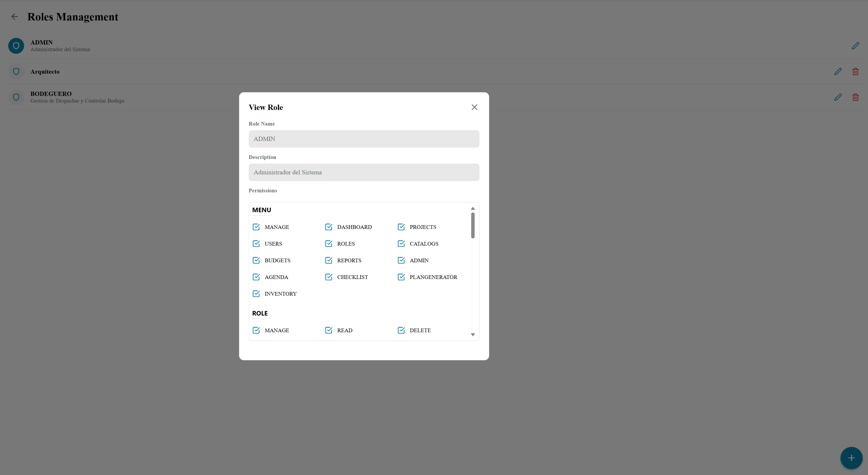Click the Roles Management page title
Image resolution: width=868 pixels, height=475 pixels.
[x=73, y=17]
